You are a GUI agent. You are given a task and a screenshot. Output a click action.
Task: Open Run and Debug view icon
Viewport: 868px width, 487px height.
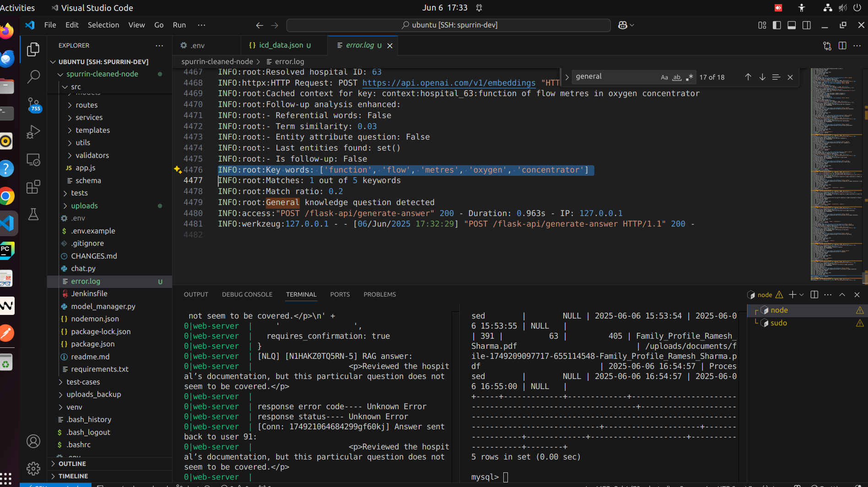click(33, 132)
